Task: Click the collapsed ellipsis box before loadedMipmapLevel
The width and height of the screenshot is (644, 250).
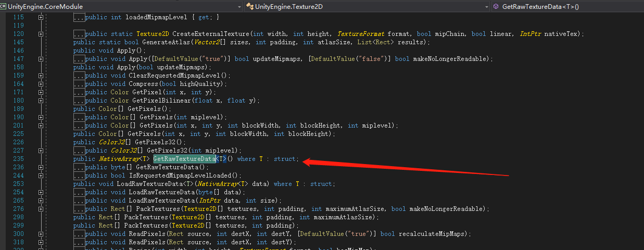Action: tap(79, 17)
